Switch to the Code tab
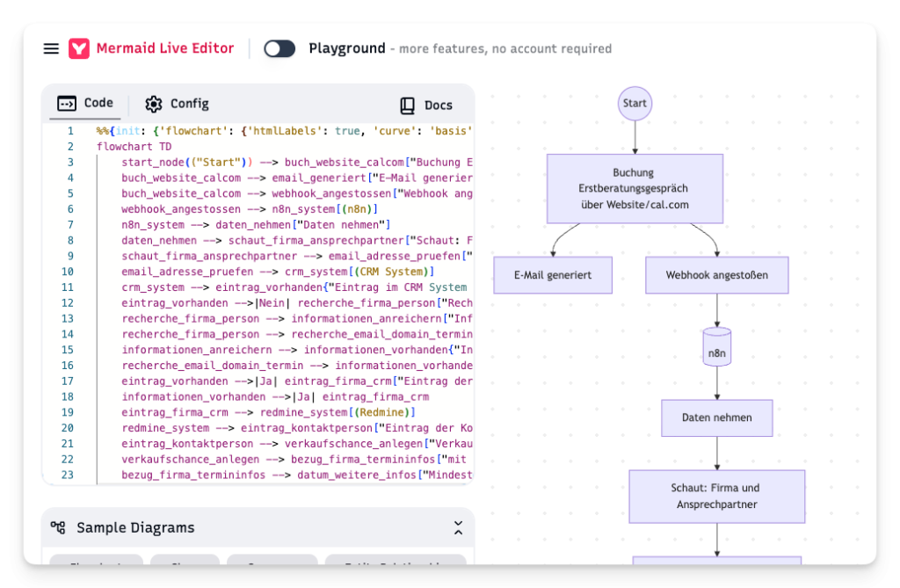The height and width of the screenshot is (588, 900). click(86, 104)
